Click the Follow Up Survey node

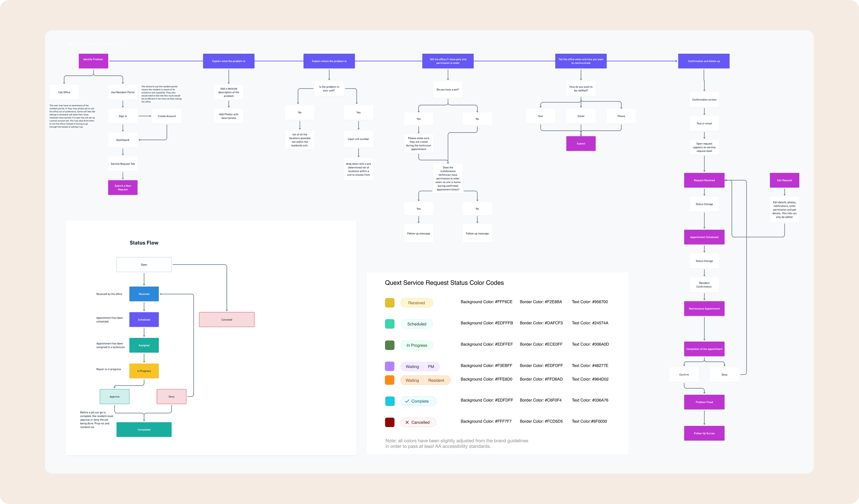coord(704,433)
